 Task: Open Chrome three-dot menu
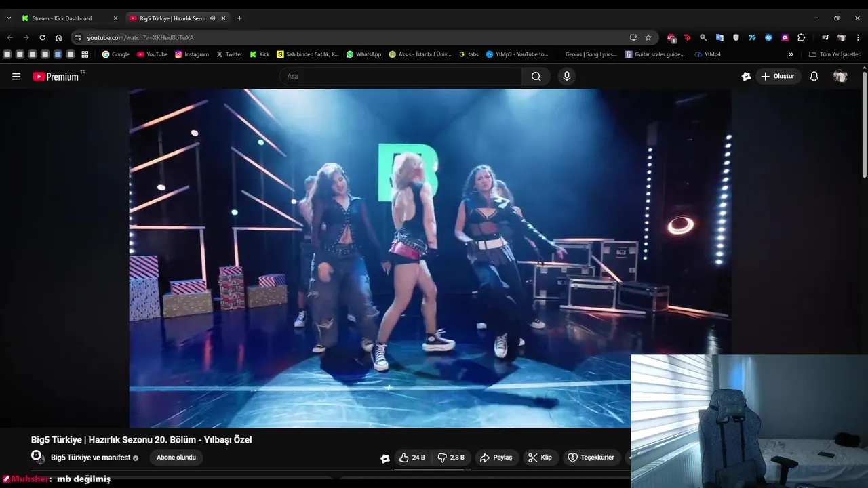click(858, 37)
